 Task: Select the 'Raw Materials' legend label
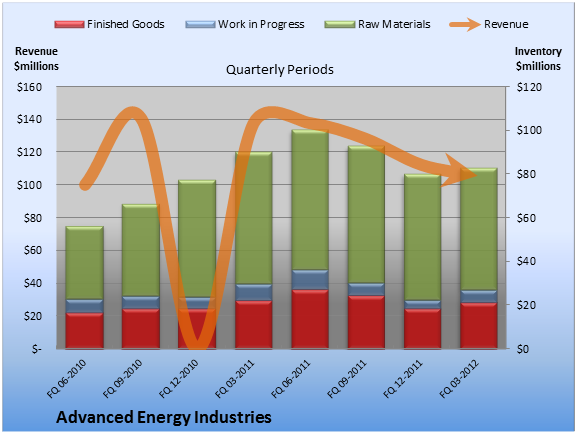tap(394, 24)
